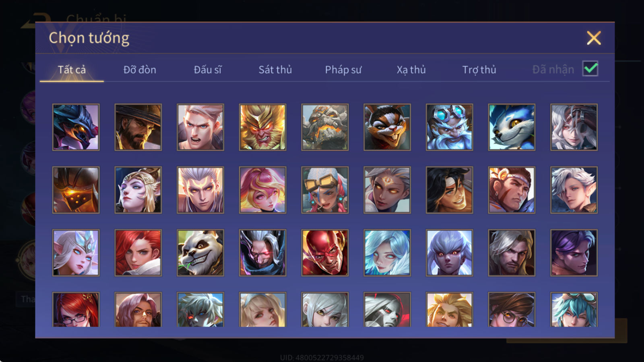Select the rock golem hero portrait
Viewport: 644px width, 362px height.
(325, 127)
